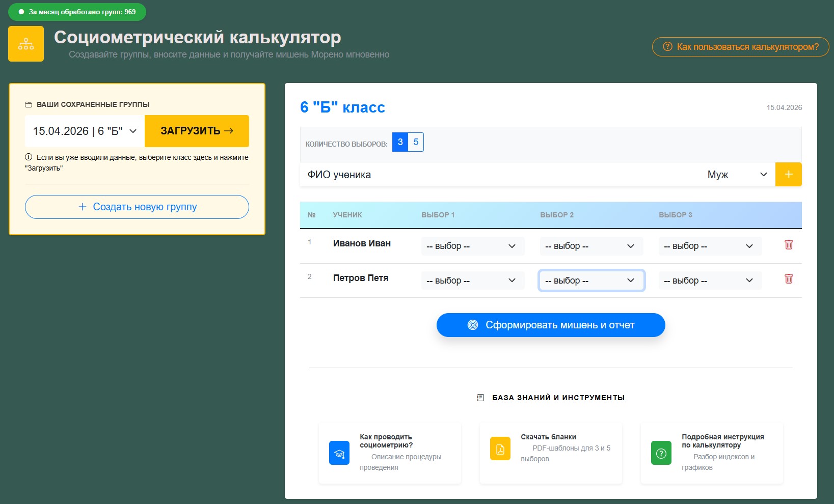The width and height of the screenshot is (834, 504).
Task: Click the green question icon on instruction card
Action: coord(661,453)
